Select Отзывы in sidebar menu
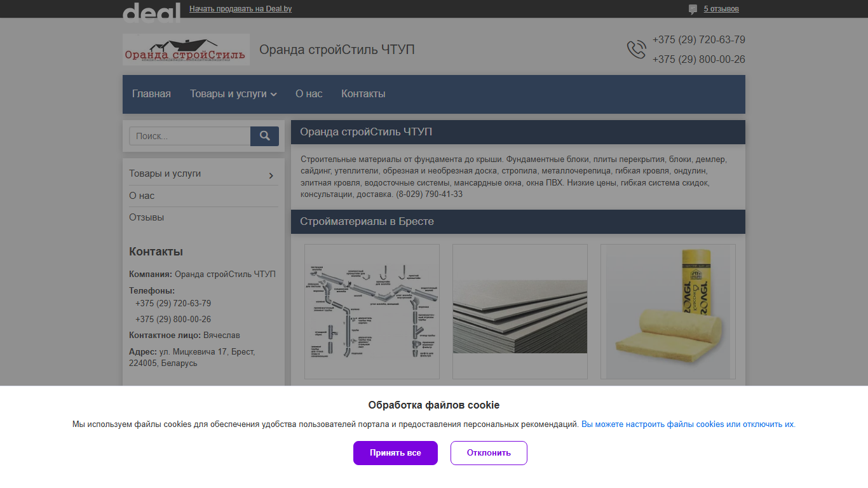Image resolution: width=868 pixels, height=488 pixels. (x=146, y=217)
